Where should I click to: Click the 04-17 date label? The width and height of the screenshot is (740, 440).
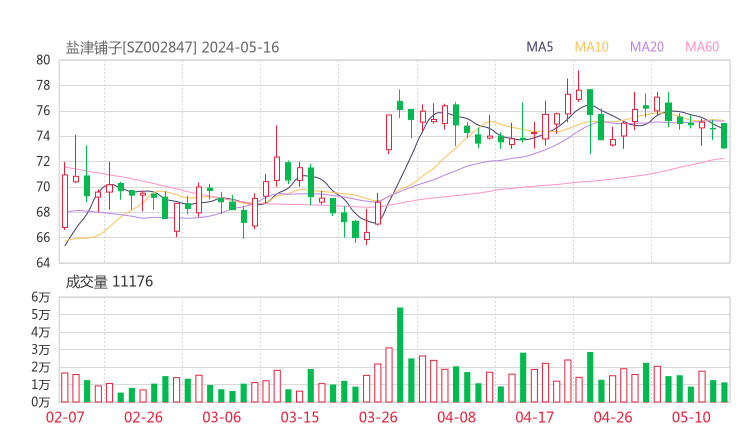(x=534, y=417)
